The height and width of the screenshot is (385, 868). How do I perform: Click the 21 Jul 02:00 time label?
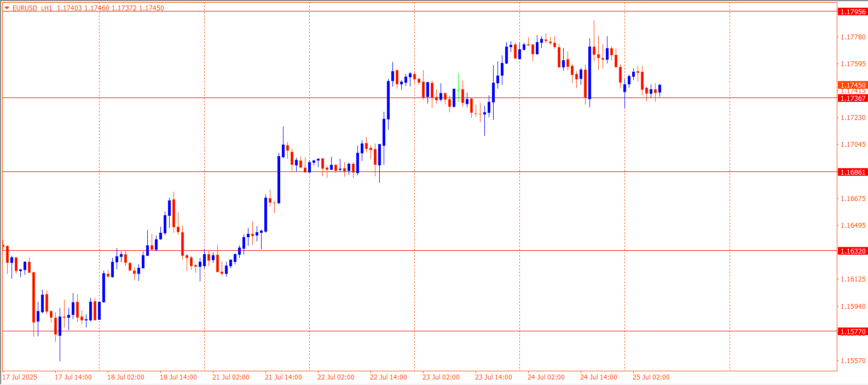click(x=231, y=377)
